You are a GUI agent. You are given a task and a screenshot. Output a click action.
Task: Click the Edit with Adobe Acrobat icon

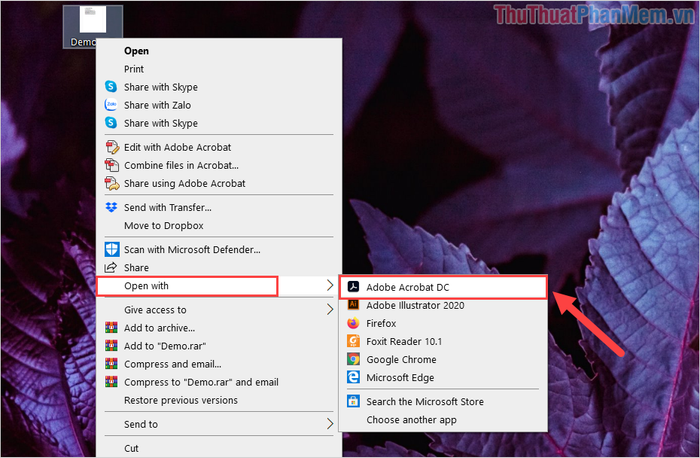[112, 147]
